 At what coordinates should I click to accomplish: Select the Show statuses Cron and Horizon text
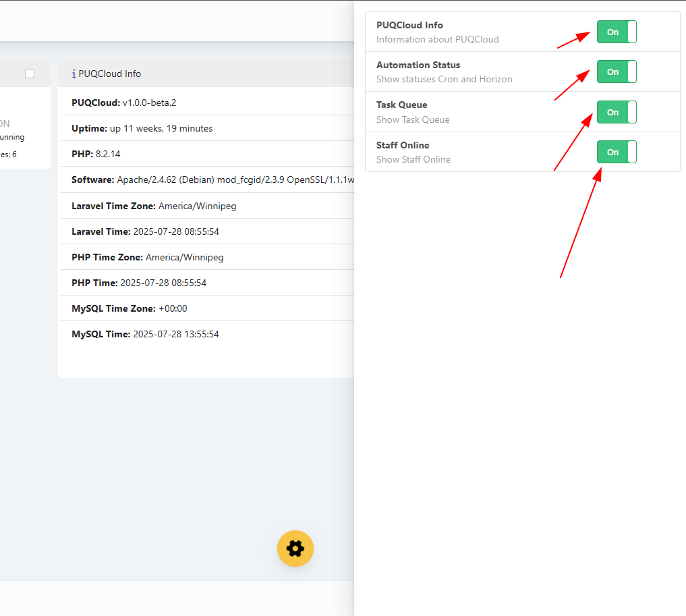(x=444, y=79)
